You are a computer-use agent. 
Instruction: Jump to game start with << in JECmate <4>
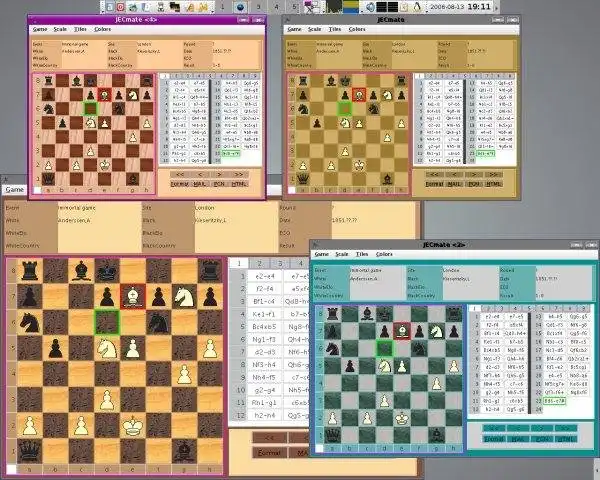click(x=179, y=175)
